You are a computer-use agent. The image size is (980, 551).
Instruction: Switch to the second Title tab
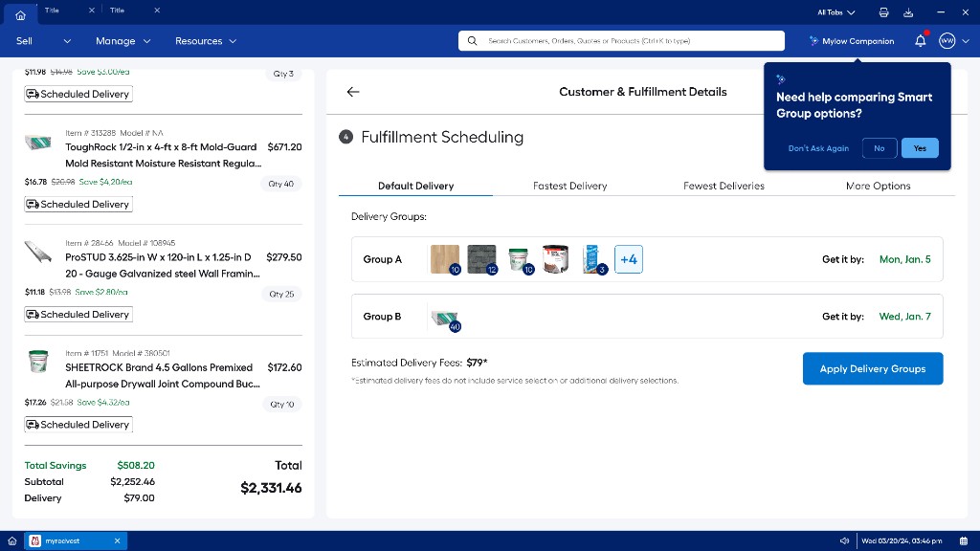click(117, 10)
